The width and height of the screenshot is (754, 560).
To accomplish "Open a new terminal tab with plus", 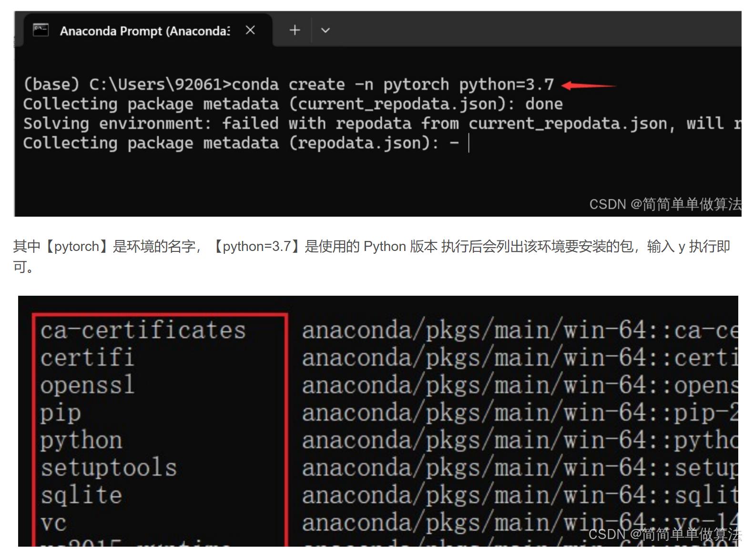I will [295, 30].
